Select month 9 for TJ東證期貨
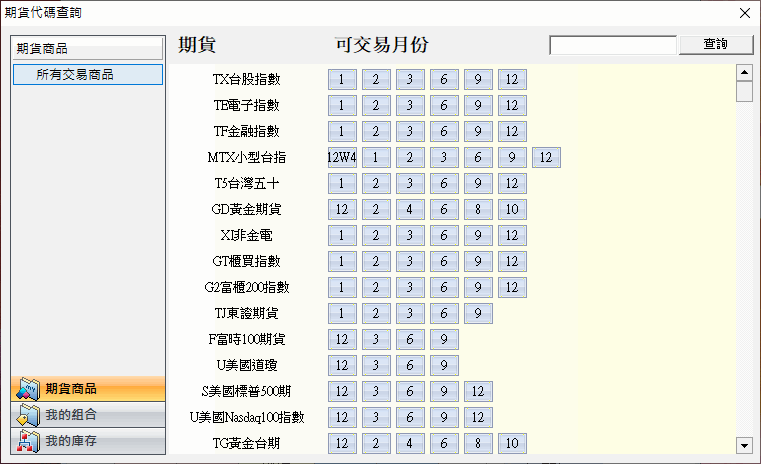 coord(478,313)
